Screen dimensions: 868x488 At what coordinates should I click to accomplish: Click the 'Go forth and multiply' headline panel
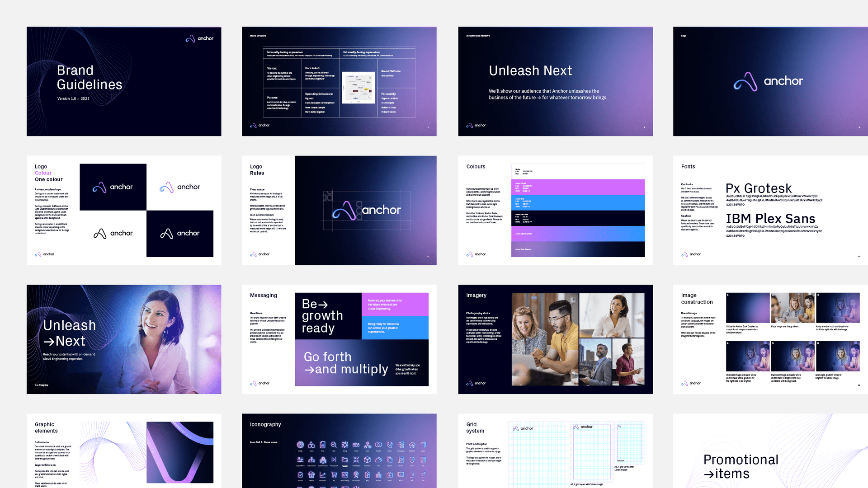[362, 363]
